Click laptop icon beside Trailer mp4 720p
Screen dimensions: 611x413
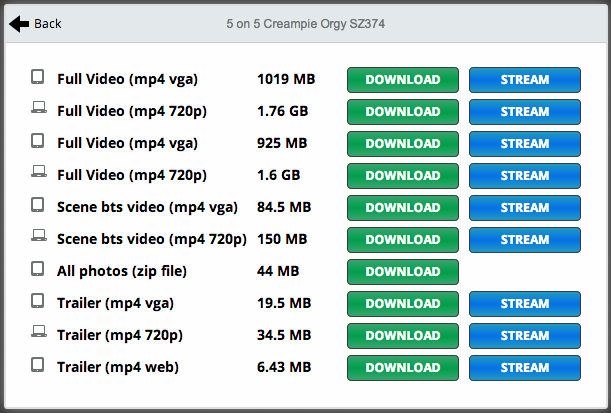pyautogui.click(x=38, y=333)
